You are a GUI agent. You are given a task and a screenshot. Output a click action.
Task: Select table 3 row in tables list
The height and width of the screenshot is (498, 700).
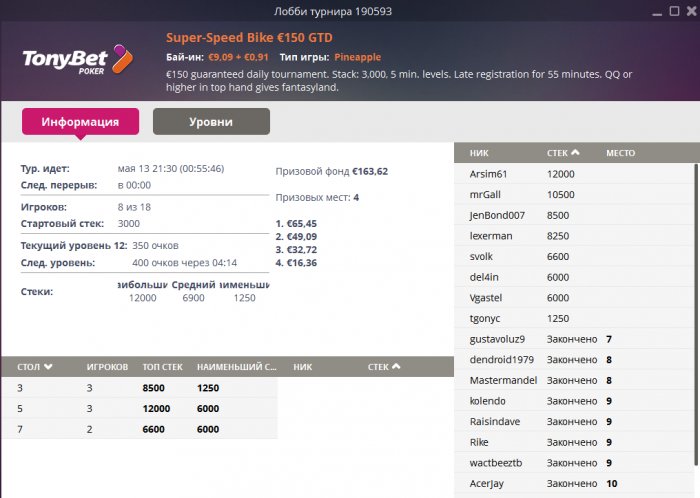click(139, 387)
